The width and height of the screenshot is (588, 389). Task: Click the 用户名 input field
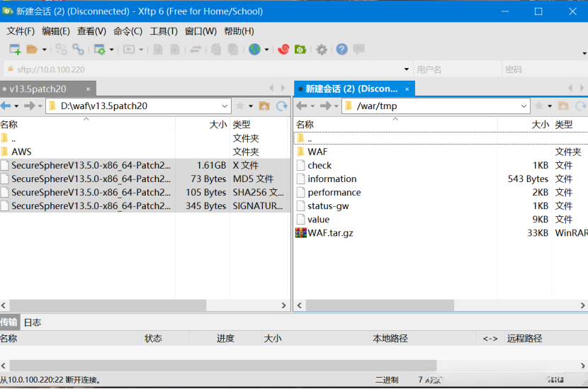coord(458,69)
